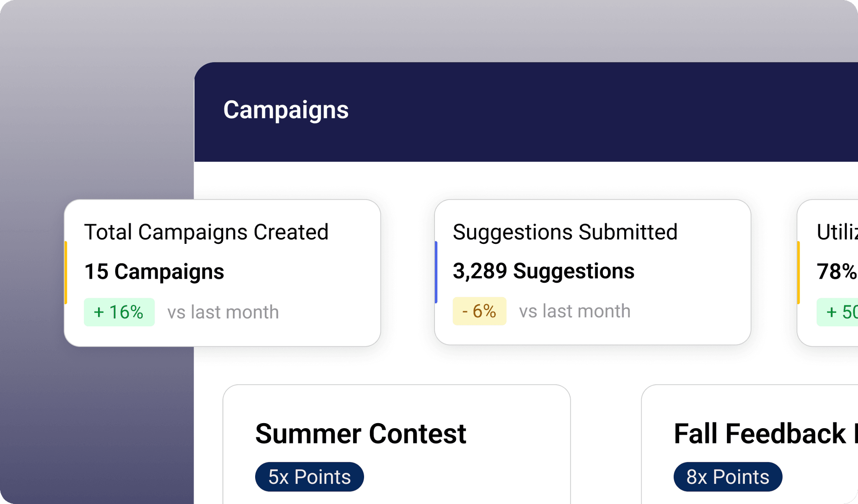Viewport: 858px width, 504px height.
Task: Select the Total Campaigns Created card
Action: coord(222,272)
